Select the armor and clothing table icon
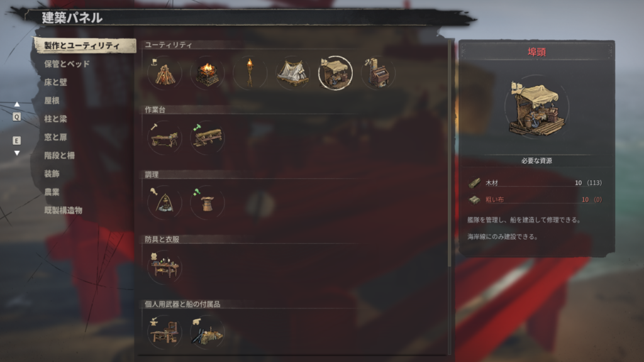 click(x=164, y=268)
